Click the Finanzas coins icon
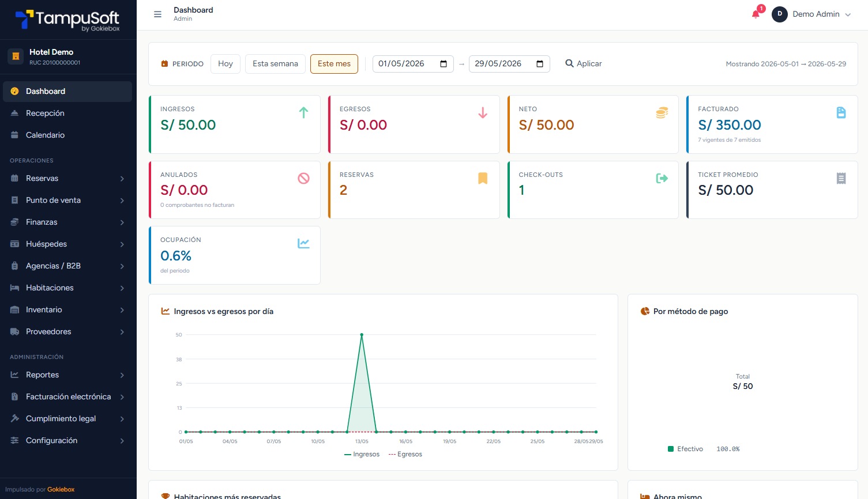Screen dimensions: 868x499 click(x=15, y=222)
